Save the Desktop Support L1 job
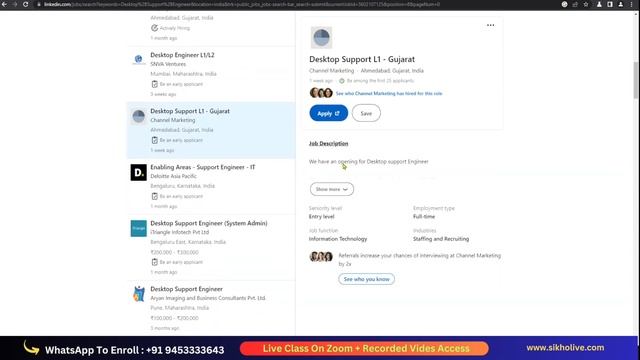 click(366, 113)
